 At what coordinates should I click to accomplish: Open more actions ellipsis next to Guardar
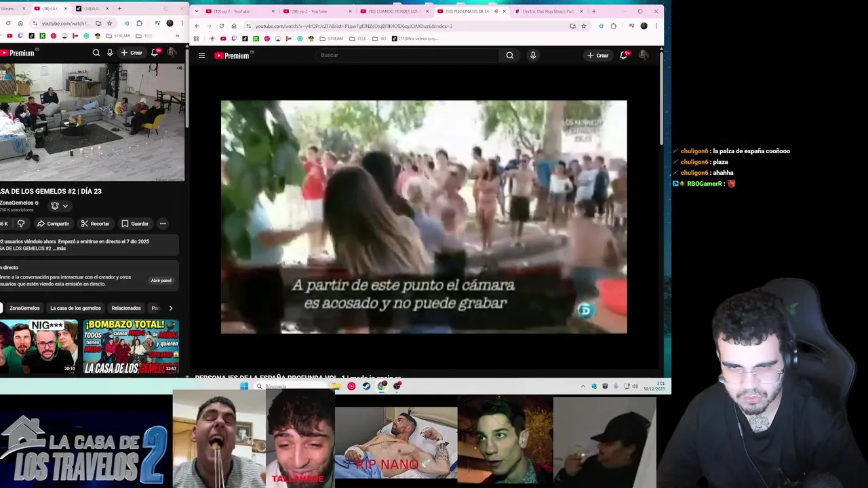163,224
